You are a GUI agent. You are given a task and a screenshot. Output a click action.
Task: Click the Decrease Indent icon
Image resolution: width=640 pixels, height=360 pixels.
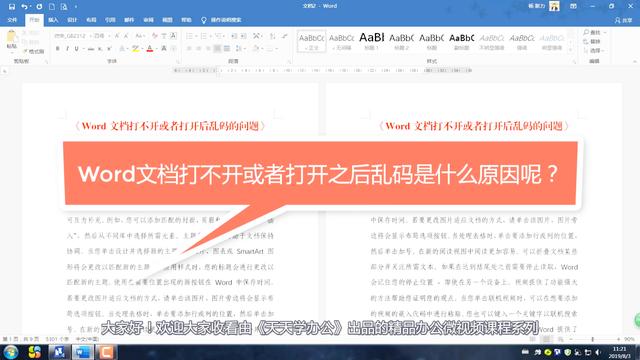click(x=234, y=36)
